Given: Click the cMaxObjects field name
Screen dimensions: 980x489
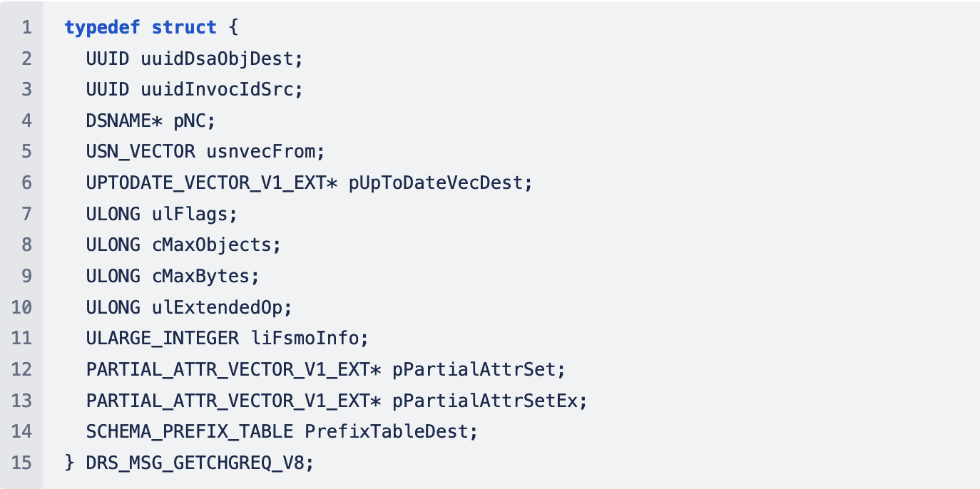Looking at the screenshot, I should (212, 245).
